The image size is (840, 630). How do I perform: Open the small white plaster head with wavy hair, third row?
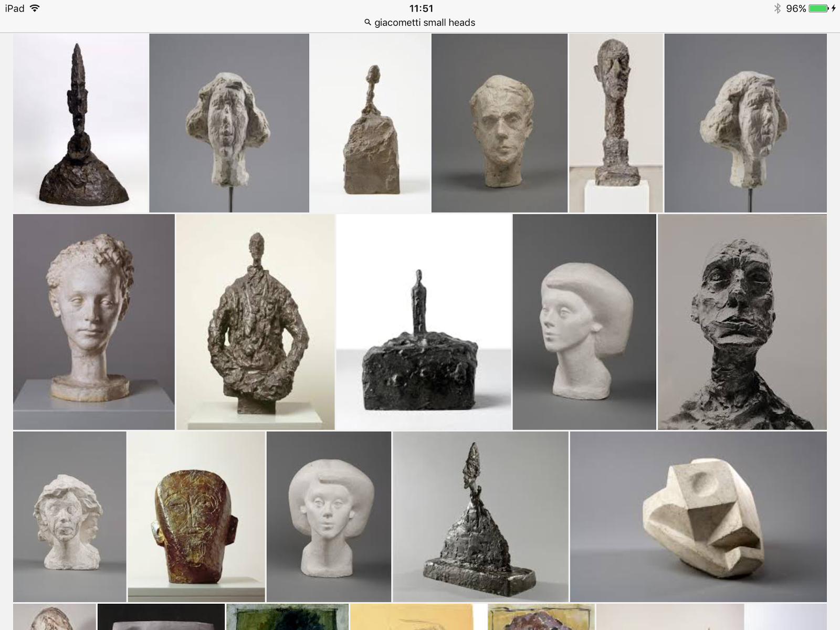[69, 517]
